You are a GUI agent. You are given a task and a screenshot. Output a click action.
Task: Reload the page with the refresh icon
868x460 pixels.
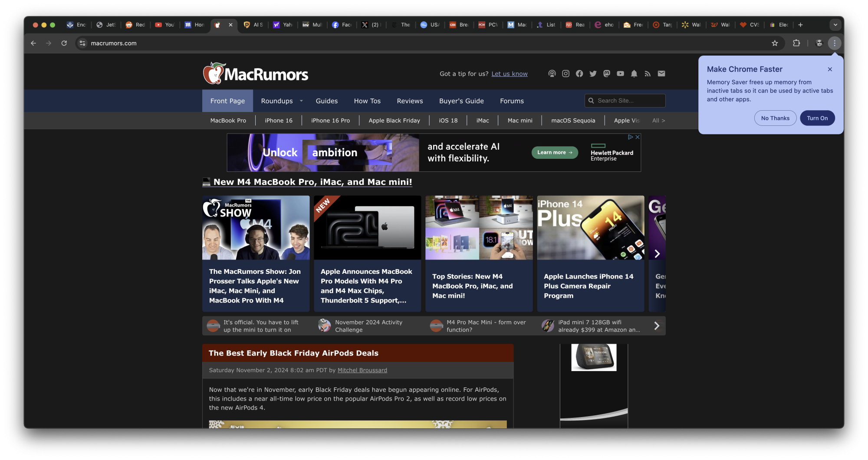(64, 43)
